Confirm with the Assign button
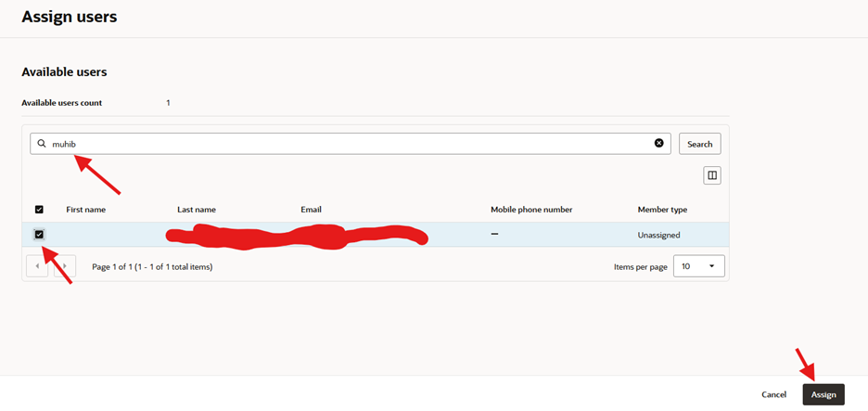Image resolution: width=868 pixels, height=411 pixels. click(823, 394)
